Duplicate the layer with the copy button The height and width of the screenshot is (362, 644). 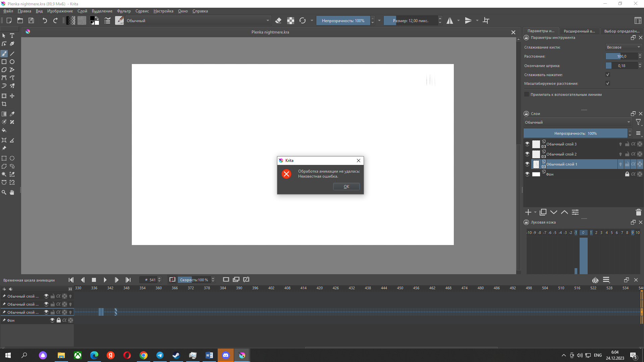[543, 212]
